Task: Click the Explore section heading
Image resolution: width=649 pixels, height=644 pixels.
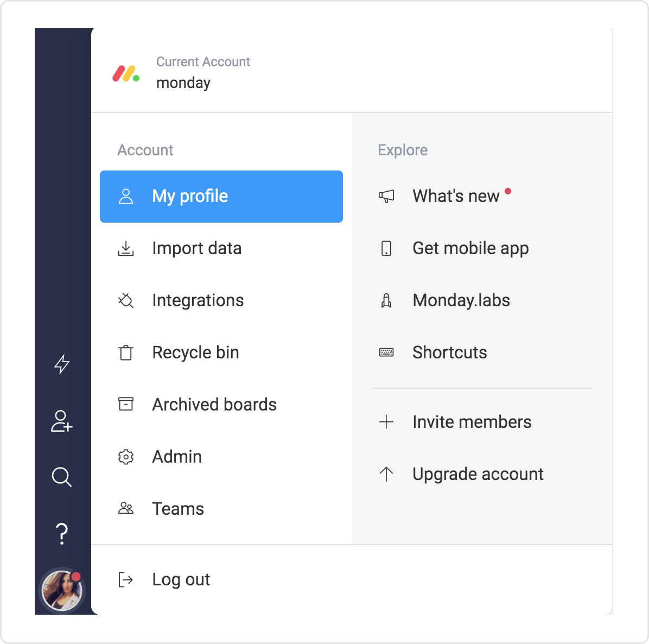Action: click(x=403, y=150)
